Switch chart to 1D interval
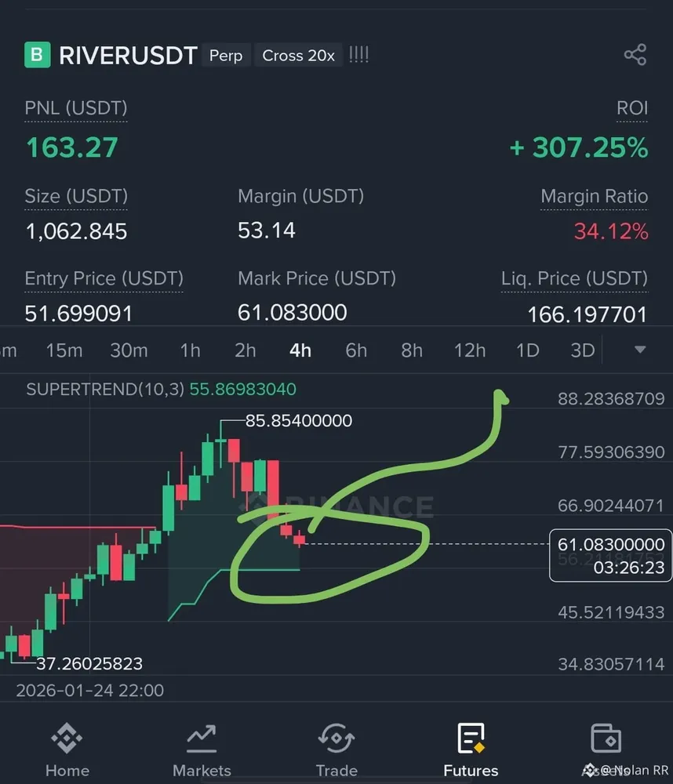The width and height of the screenshot is (673, 784). coord(527,350)
